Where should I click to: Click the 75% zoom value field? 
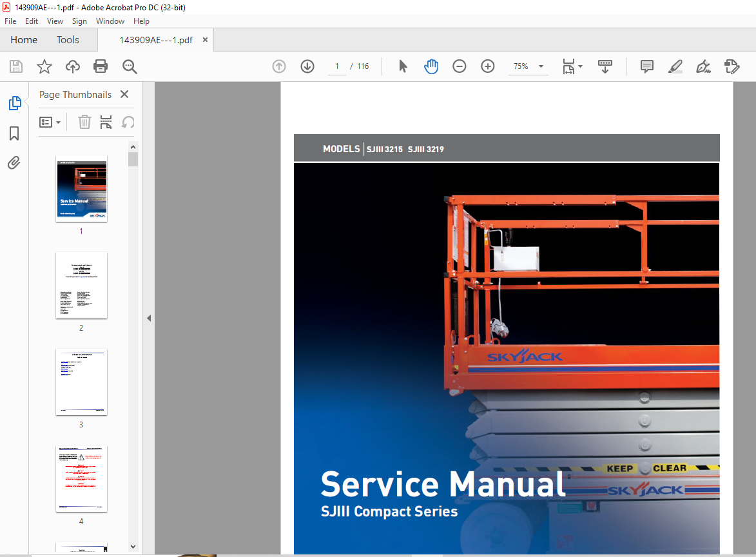[x=521, y=66]
